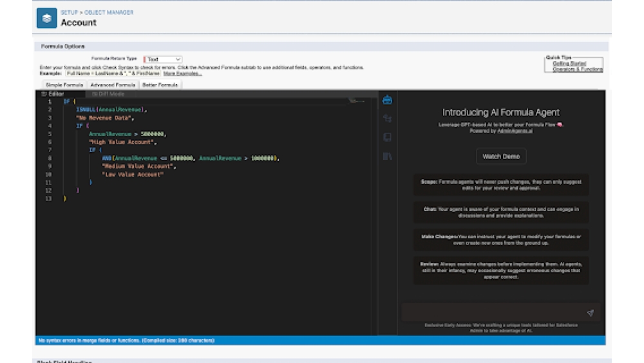Select the Better Formula tab

(x=160, y=84)
